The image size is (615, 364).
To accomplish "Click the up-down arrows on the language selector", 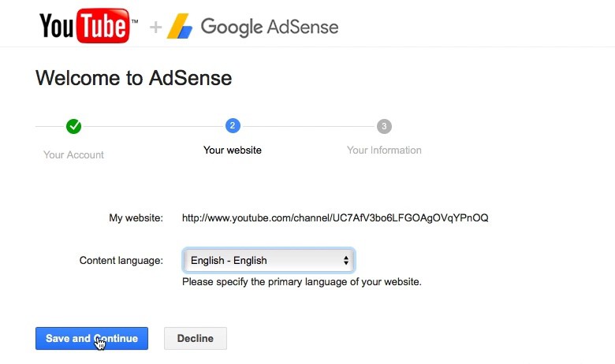I will point(345,260).
